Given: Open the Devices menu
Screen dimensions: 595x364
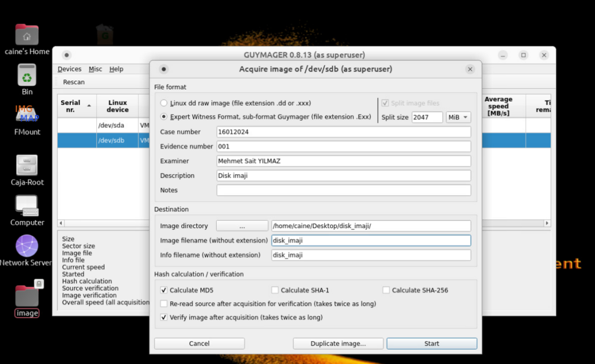Looking at the screenshot, I should tap(70, 69).
